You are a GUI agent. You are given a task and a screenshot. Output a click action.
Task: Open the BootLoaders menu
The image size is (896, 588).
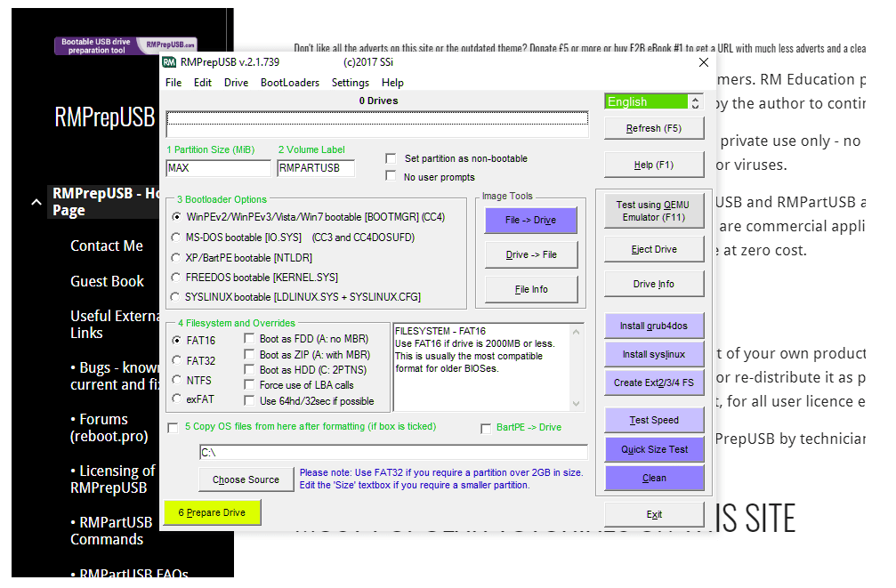[x=289, y=83]
